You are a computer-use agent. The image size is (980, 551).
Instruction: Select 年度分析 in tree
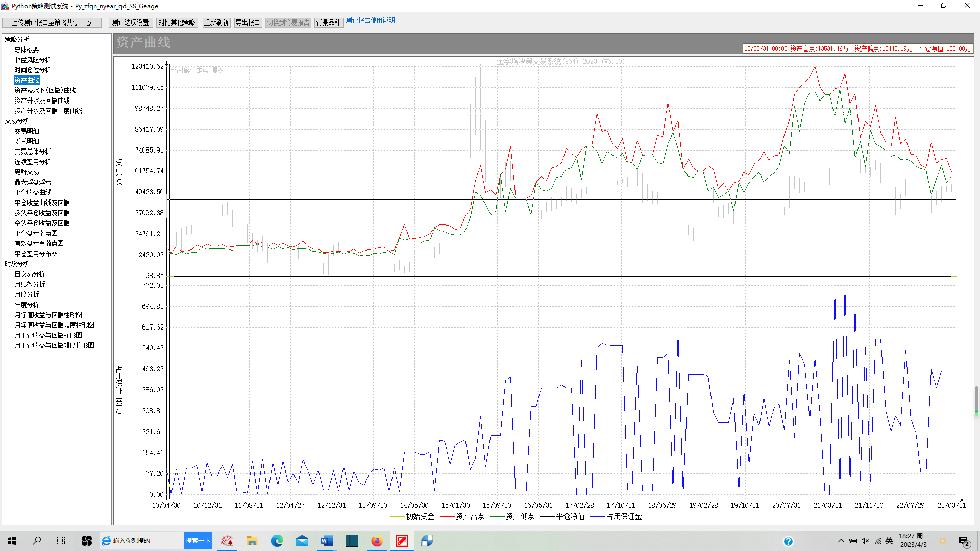tap(27, 305)
